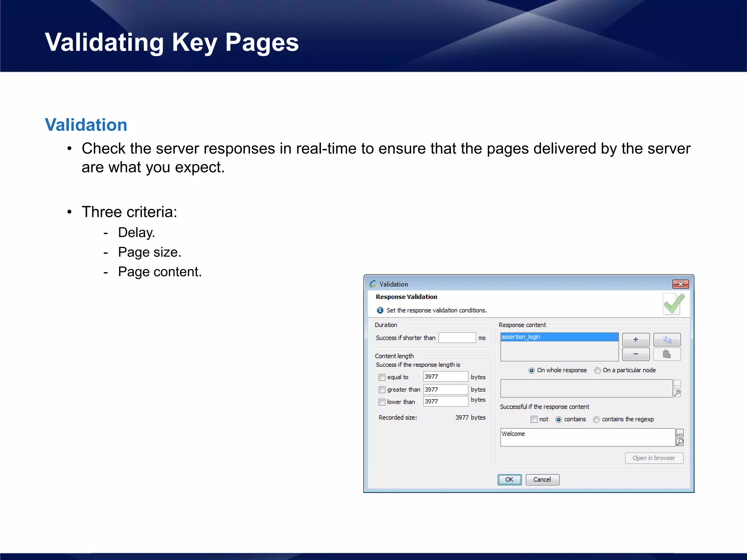Click the 'equal to' bytes value field

click(x=445, y=377)
